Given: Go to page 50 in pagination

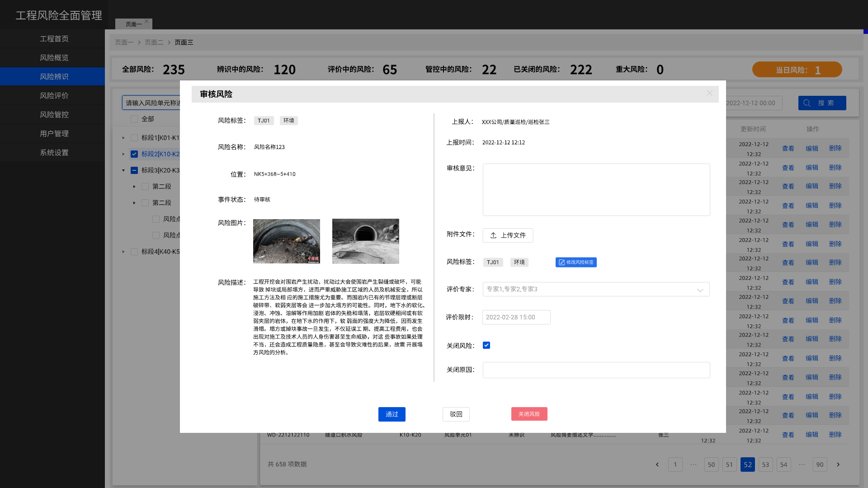Looking at the screenshot, I should [712, 465].
